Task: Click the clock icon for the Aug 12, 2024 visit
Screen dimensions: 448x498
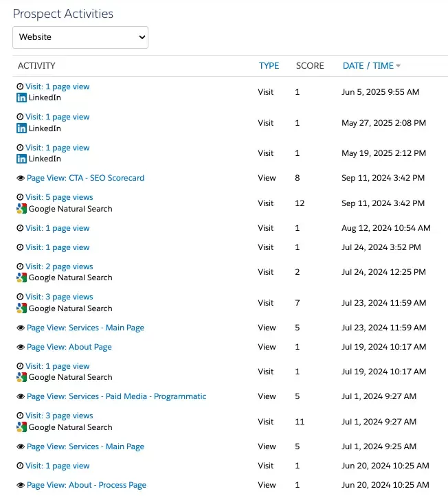Action: [20, 228]
